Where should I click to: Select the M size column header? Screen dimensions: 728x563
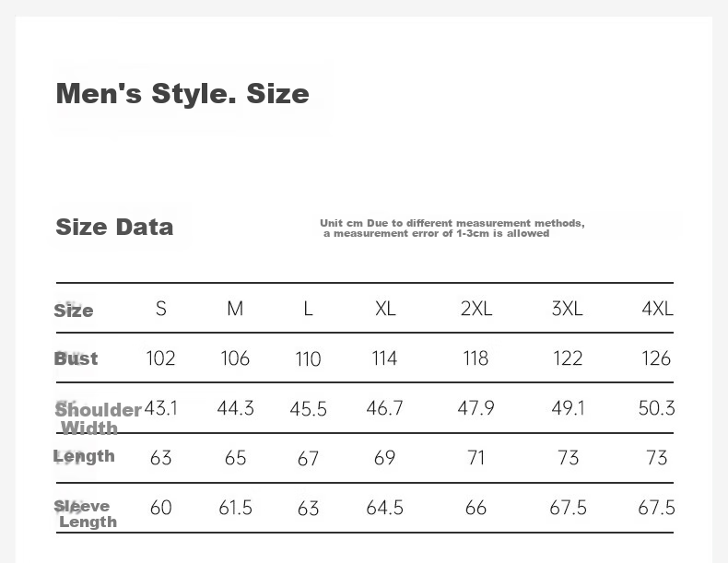point(235,309)
